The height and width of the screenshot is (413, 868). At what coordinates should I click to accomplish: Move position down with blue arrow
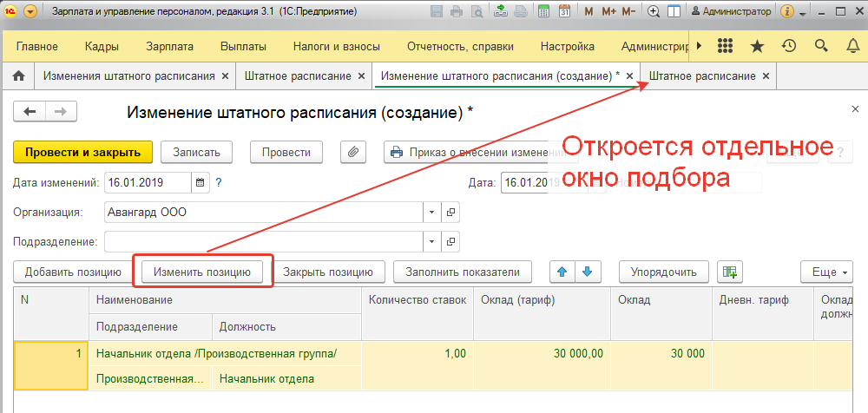588,272
